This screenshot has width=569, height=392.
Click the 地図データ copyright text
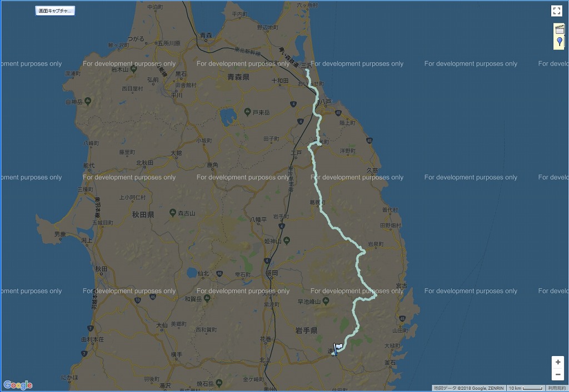pos(468,388)
